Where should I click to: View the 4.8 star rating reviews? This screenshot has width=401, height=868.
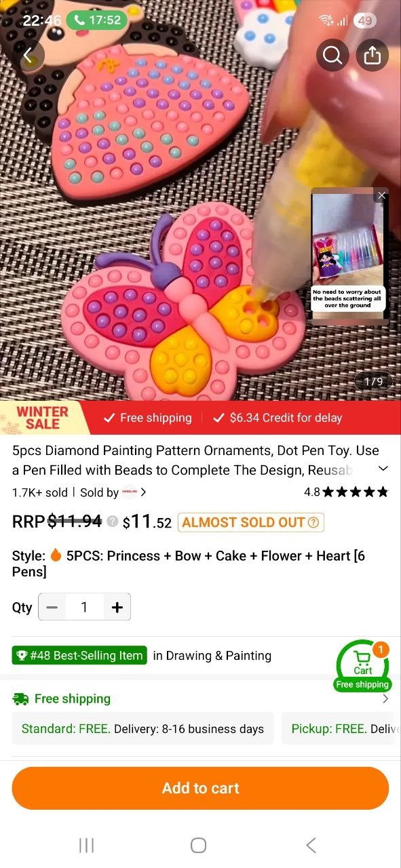[346, 492]
